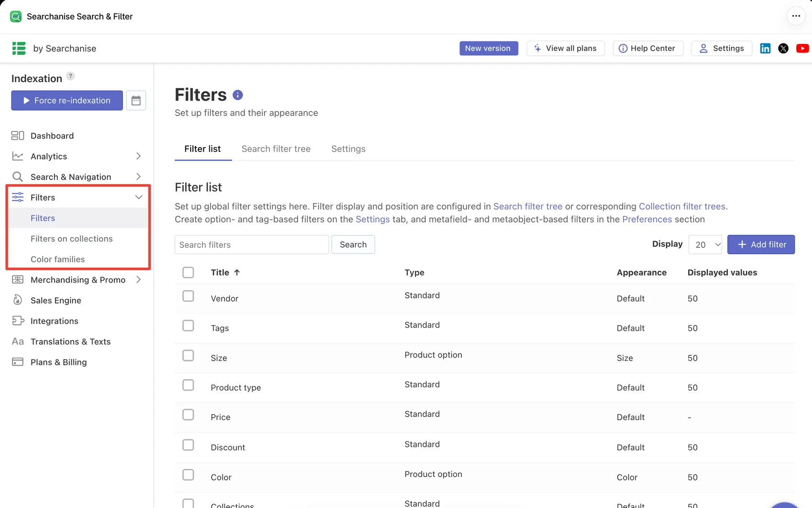Expand Merchandising & Promo section

pos(139,280)
